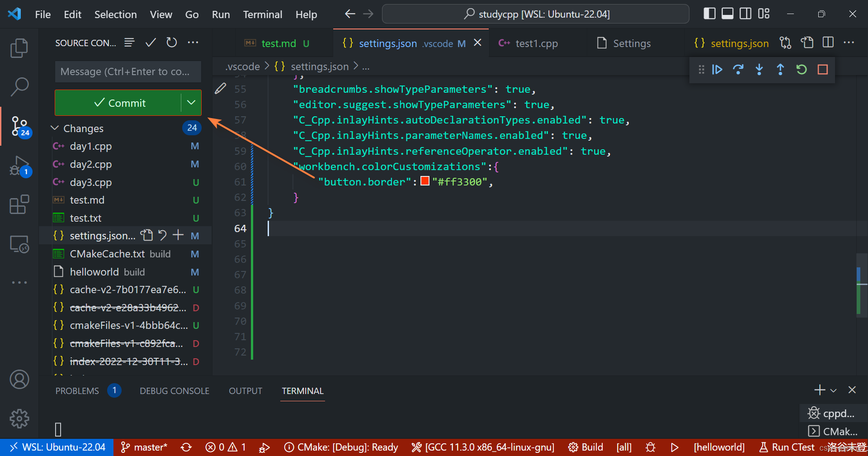View as tree icon in Source Control header
Image resolution: width=868 pixels, height=456 pixels.
point(130,43)
